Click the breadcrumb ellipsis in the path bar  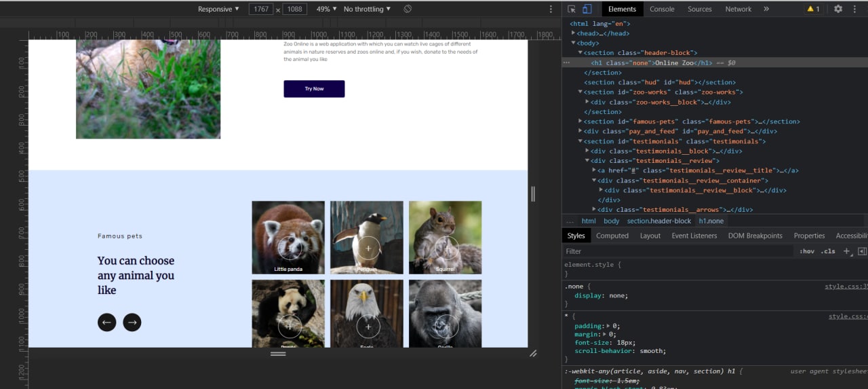(x=570, y=221)
